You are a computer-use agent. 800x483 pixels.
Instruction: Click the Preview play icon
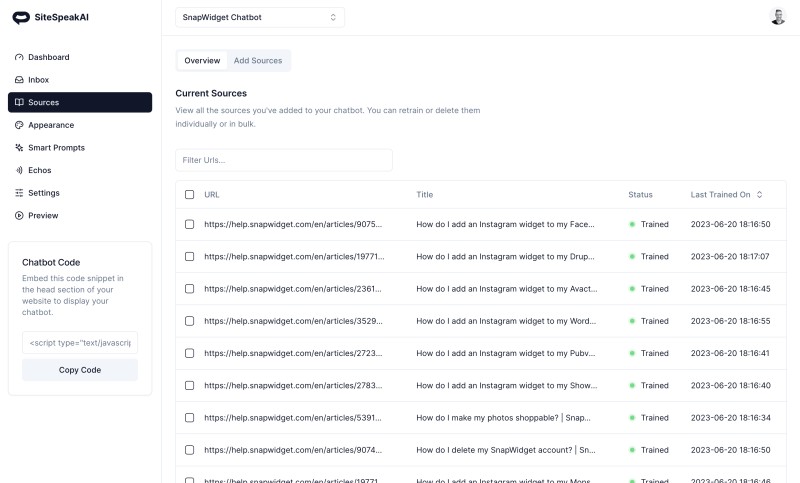[x=19, y=215]
